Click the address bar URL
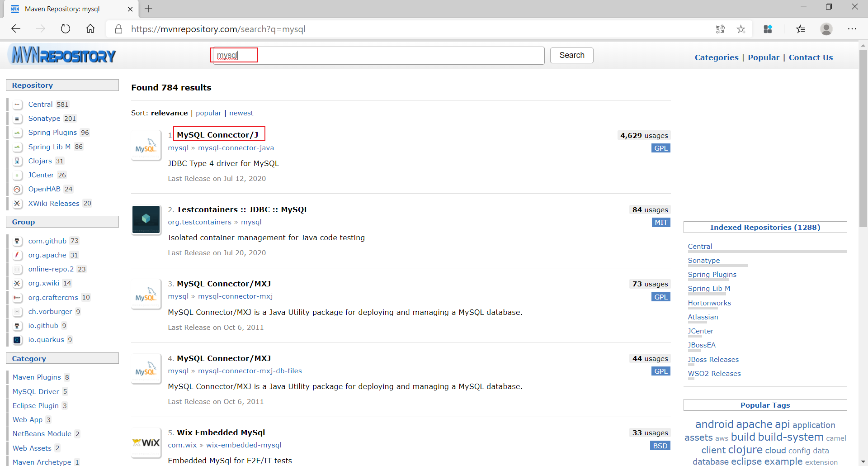This screenshot has width=868, height=466. [218, 29]
